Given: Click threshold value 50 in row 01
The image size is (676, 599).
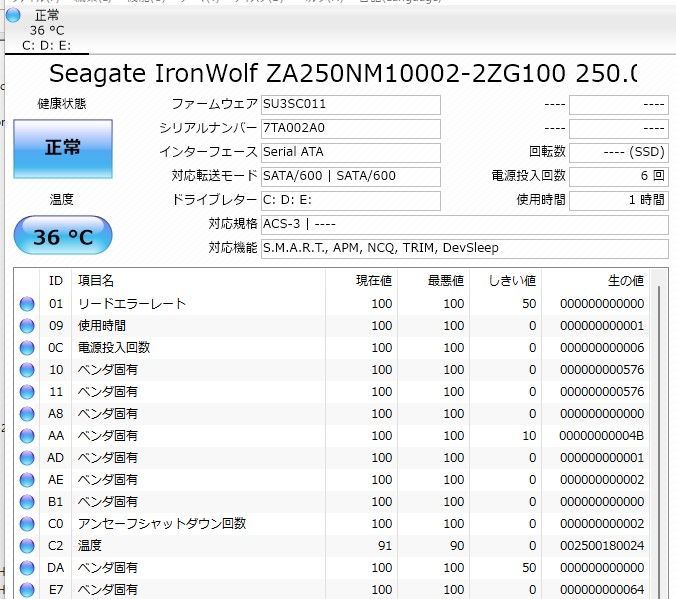Looking at the screenshot, I should click(x=529, y=304).
